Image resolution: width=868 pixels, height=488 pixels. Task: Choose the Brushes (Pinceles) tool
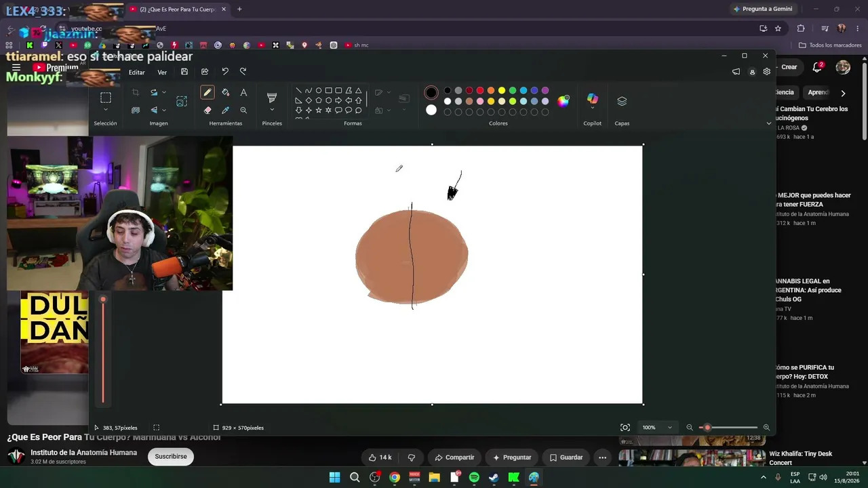pos(272,98)
